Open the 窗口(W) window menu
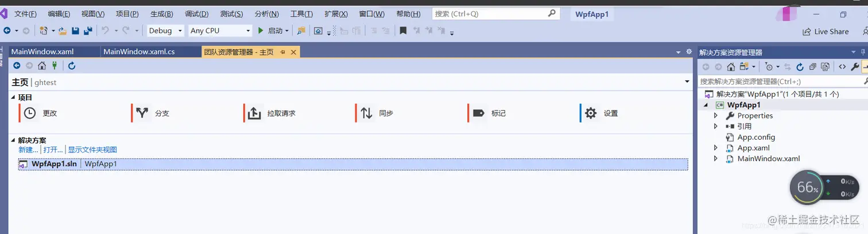 (372, 14)
